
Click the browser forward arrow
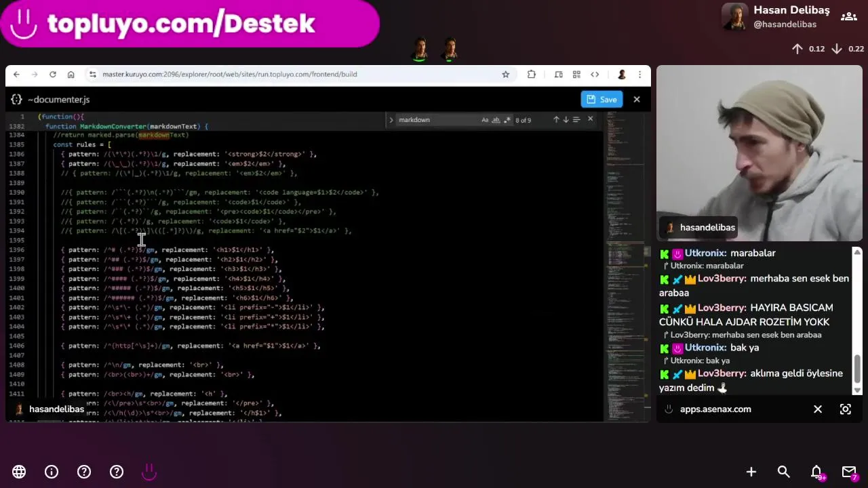[x=35, y=75]
